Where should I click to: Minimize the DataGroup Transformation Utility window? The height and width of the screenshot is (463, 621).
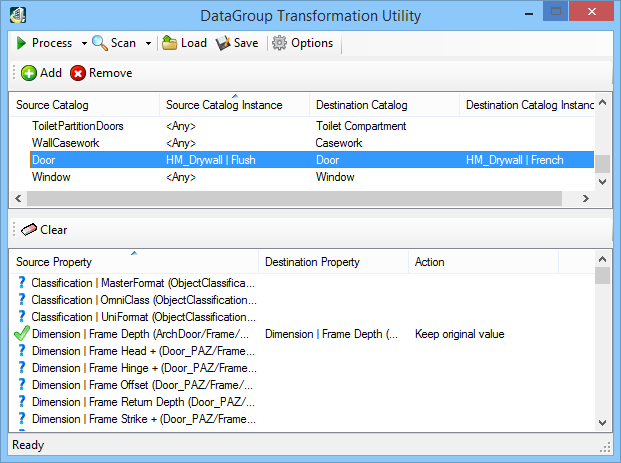click(x=529, y=13)
